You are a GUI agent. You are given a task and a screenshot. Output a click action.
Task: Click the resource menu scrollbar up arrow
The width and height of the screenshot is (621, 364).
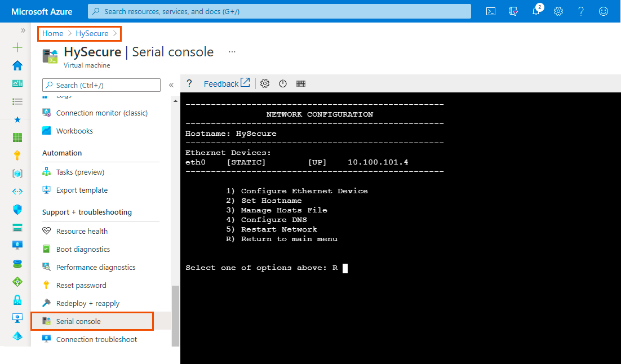175,101
